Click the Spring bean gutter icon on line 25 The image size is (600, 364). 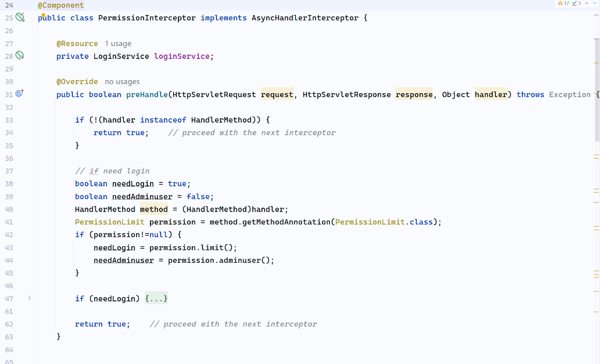point(20,18)
